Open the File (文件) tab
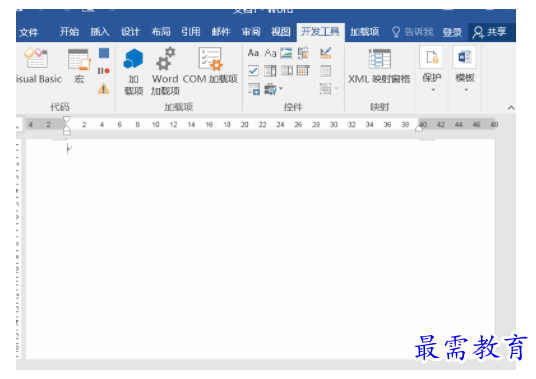This screenshot has width=536, height=379. coord(29,32)
